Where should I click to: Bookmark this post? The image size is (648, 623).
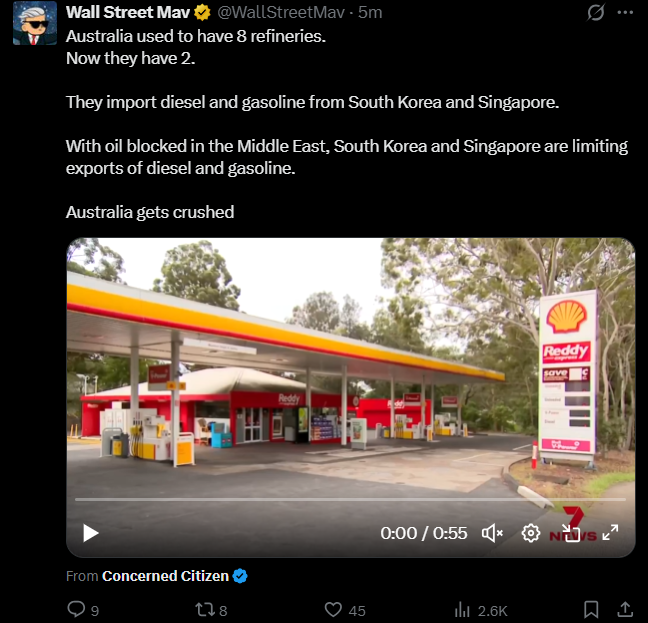[x=591, y=610]
